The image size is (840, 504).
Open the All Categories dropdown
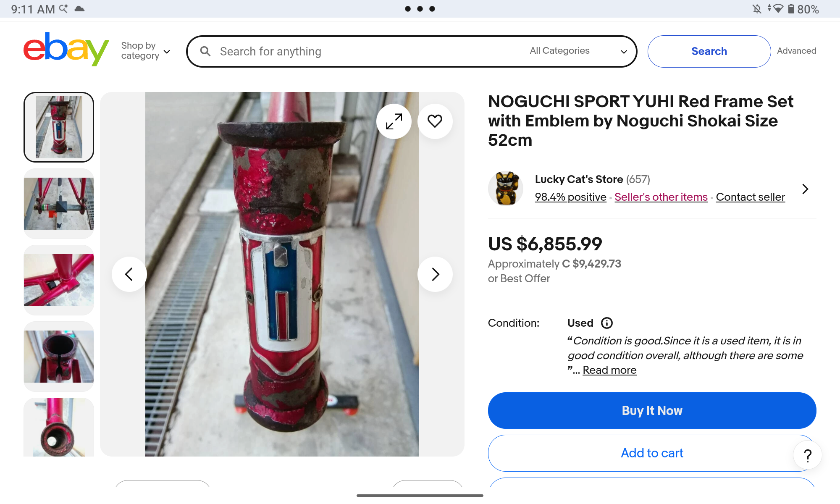tap(578, 51)
